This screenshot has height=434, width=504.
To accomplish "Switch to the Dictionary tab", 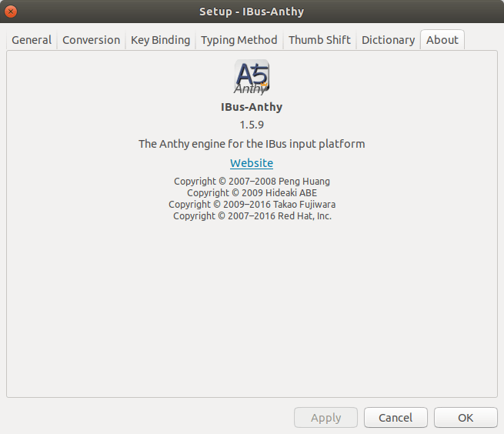I will (x=389, y=40).
